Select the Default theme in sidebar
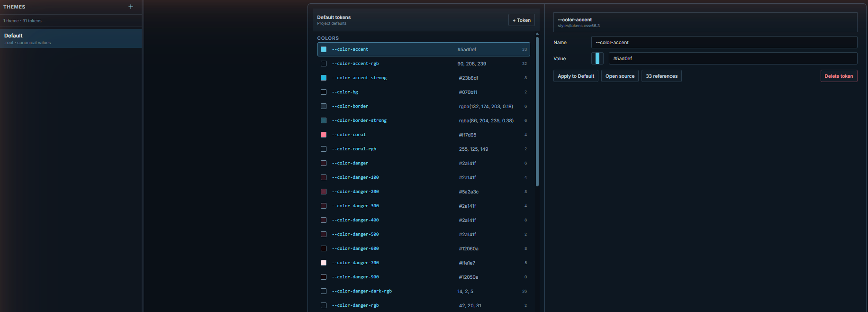 click(x=71, y=38)
